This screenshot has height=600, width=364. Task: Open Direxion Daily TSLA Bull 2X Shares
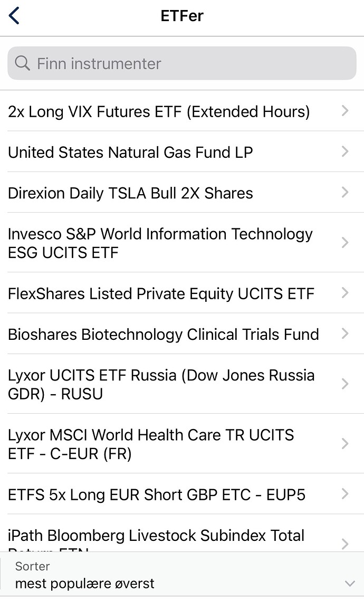(x=130, y=193)
